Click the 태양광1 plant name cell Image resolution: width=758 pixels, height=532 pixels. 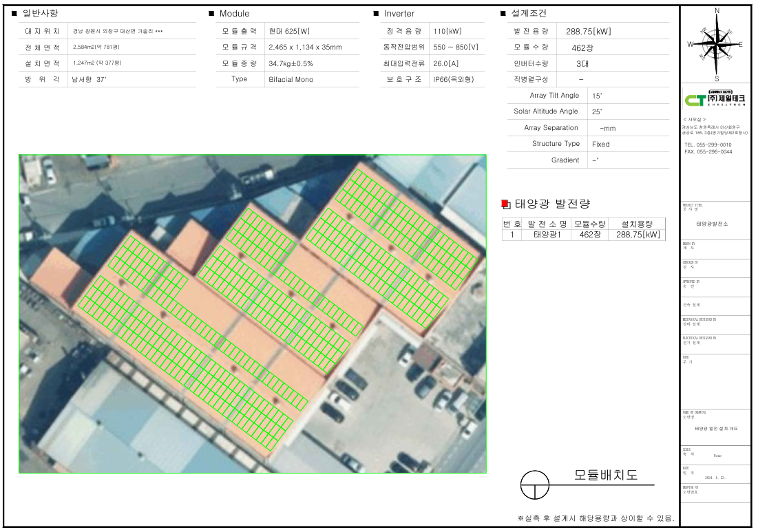coord(547,235)
